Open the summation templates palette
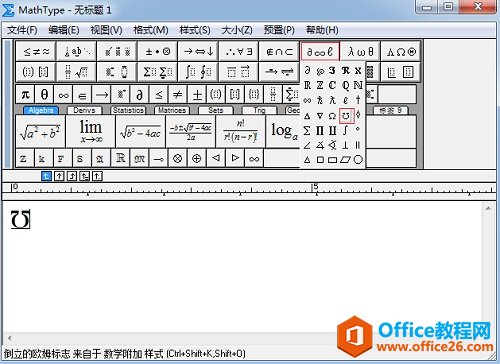The width and height of the screenshot is (500, 364). (x=158, y=72)
